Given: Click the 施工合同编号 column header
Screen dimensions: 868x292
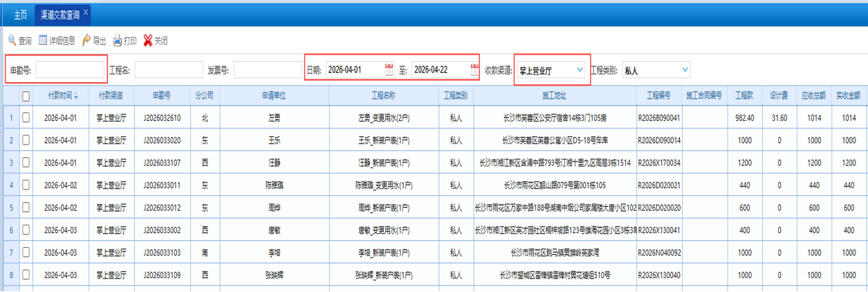Looking at the screenshot, I should click(x=704, y=95).
